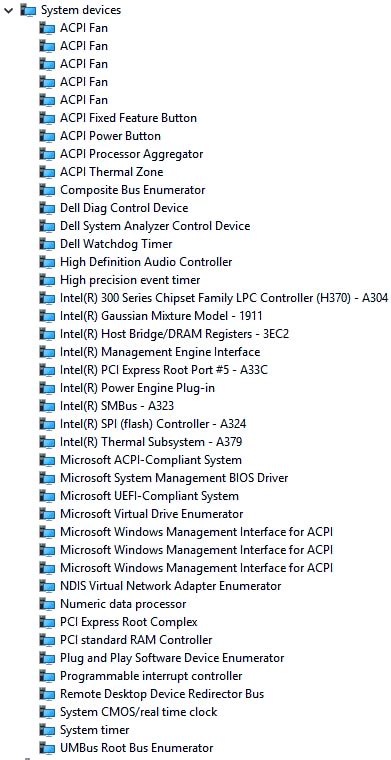Click icon next to ACPI Fixed Feature Button

pyautogui.click(x=47, y=118)
